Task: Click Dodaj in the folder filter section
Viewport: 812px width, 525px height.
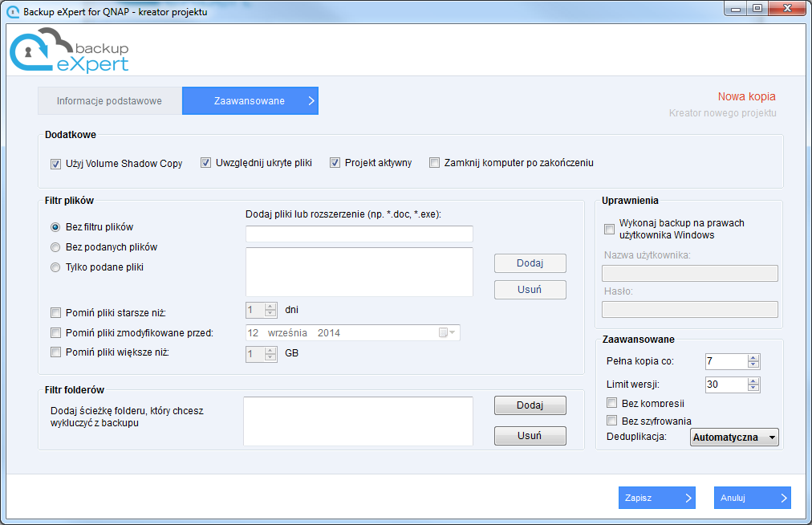Action: click(530, 405)
